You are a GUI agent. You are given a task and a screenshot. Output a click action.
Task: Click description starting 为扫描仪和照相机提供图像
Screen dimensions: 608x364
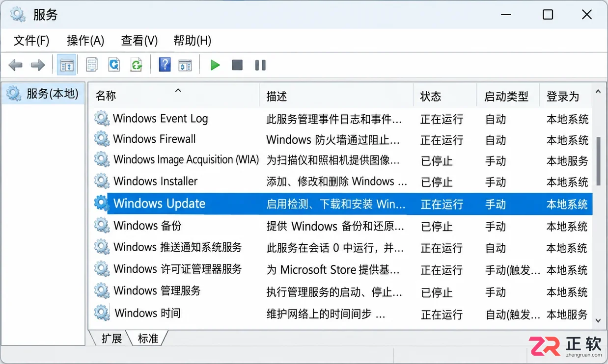333,160
